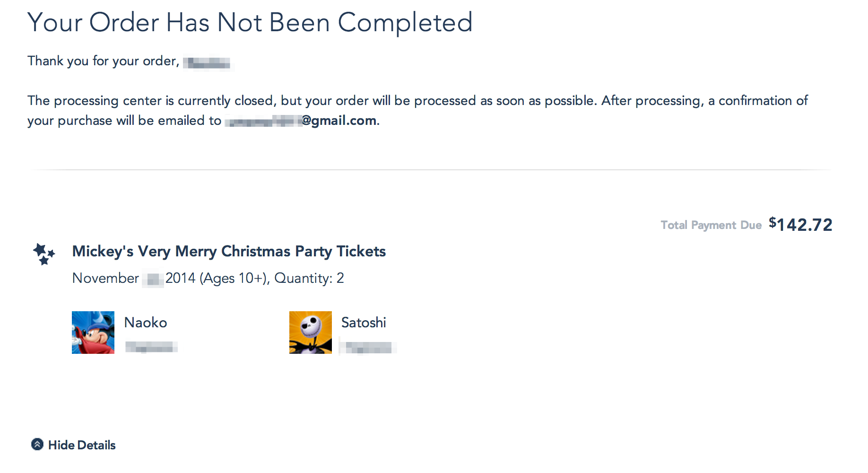Click the blurred text under Satoshi
This screenshot has width=868, height=473.
369,348
